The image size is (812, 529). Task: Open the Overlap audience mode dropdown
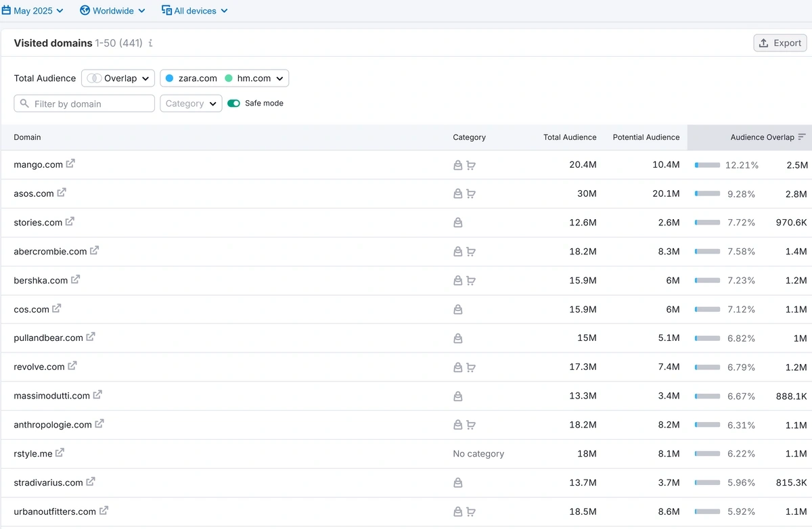coord(118,78)
